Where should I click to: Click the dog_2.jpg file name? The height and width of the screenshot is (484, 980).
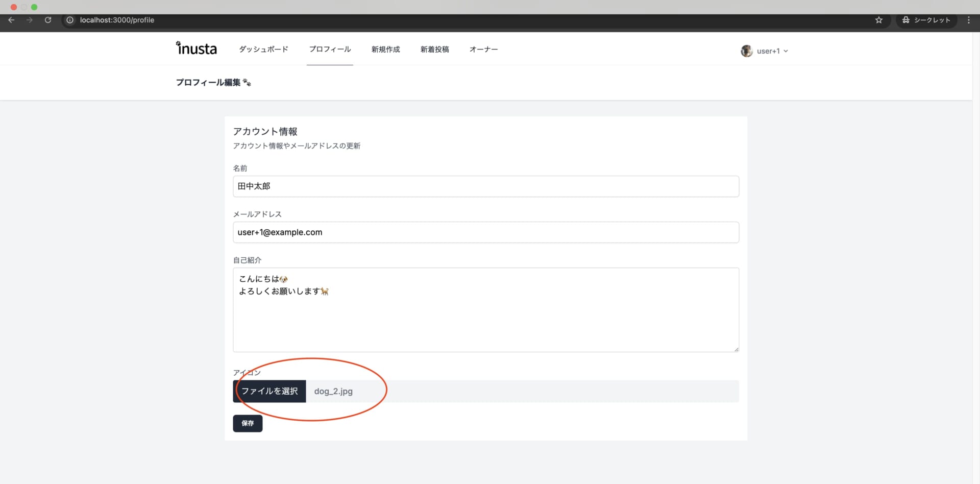[x=333, y=391]
